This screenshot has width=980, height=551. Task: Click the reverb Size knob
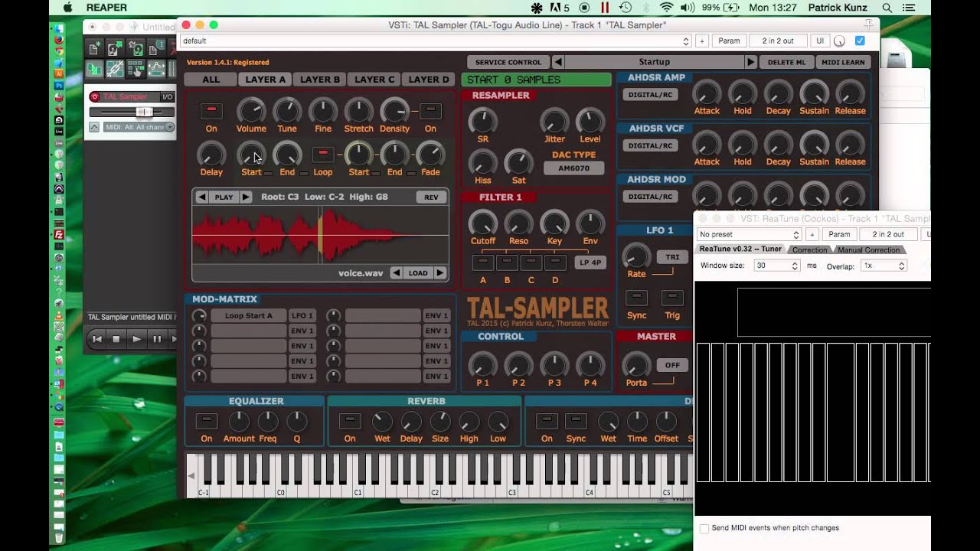click(x=440, y=422)
